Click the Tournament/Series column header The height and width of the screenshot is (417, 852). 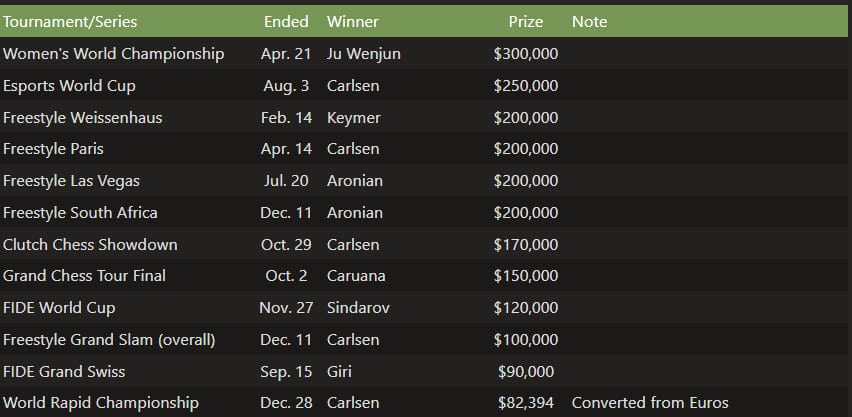(x=70, y=21)
